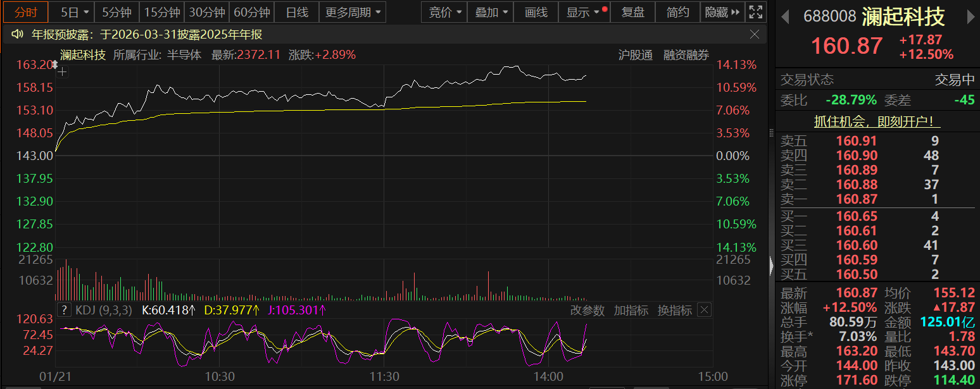Toggle the 隐藏 hide panel button

pos(722,12)
